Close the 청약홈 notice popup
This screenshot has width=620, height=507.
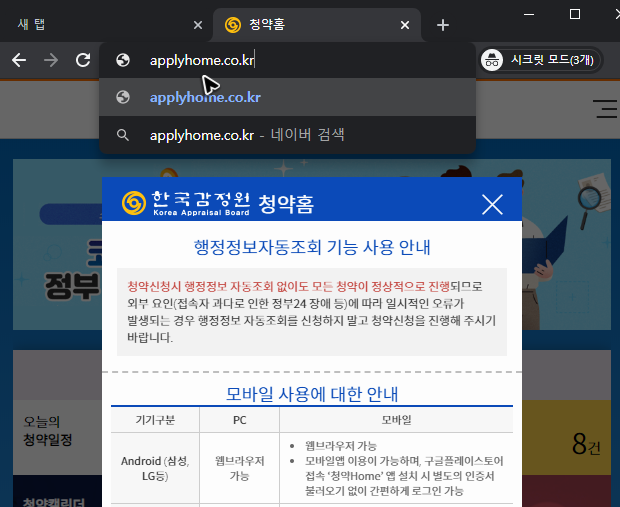[492, 204]
